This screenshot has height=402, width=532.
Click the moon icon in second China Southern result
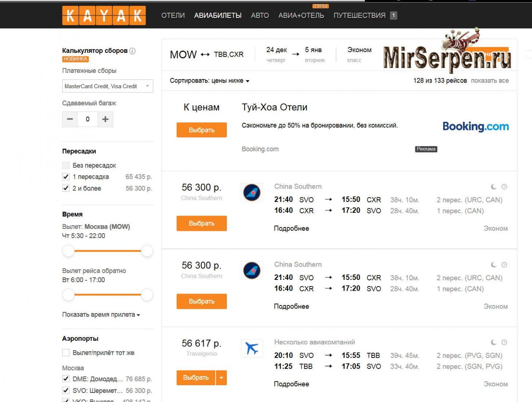pos(494,265)
